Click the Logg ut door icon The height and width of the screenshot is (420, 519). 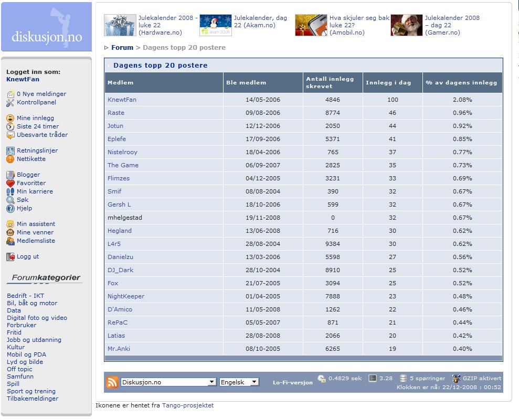pyautogui.click(x=10, y=257)
